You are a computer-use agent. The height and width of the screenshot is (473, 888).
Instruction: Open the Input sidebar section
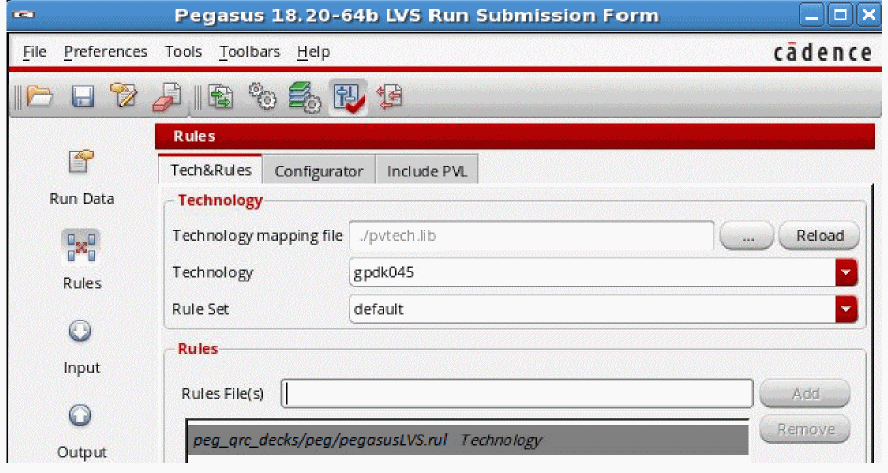[x=81, y=347]
